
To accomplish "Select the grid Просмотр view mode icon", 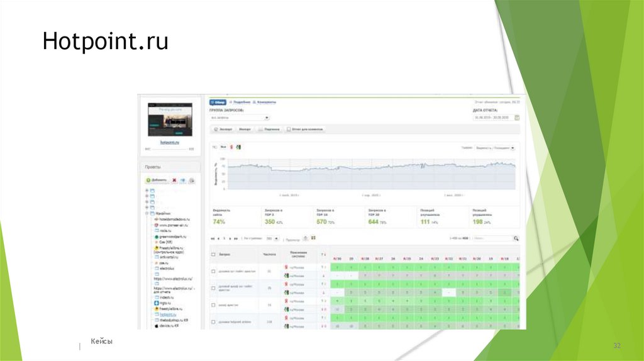I will [313, 238].
